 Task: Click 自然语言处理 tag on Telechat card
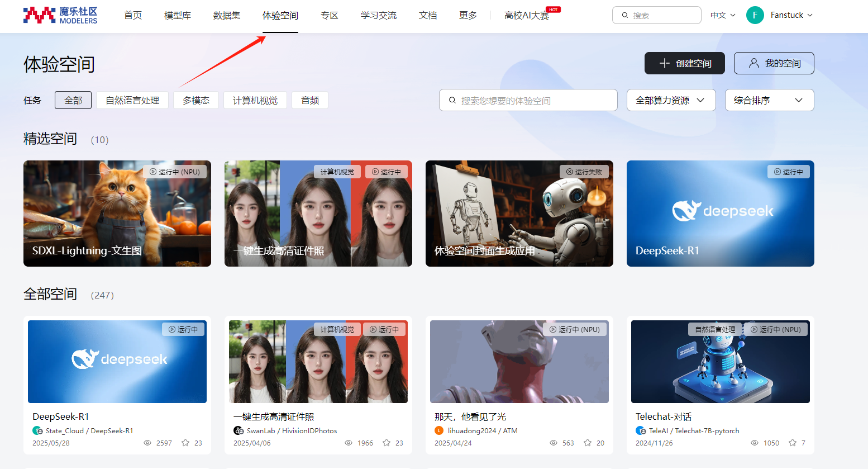tap(715, 329)
